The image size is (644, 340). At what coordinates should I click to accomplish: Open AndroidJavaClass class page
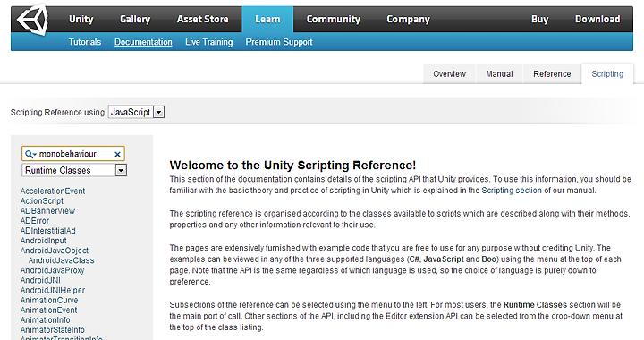61,260
